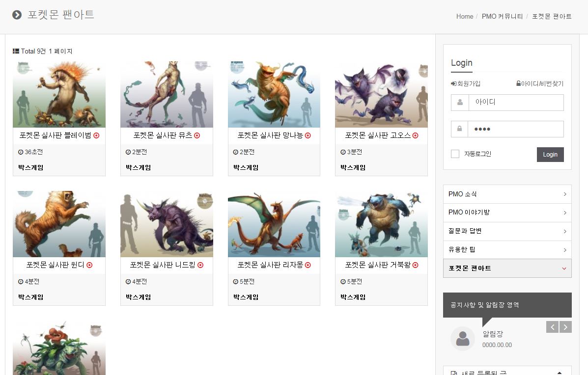The width and height of the screenshot is (588, 375).
Task: Click the document icon beside 새로 등록된 글
Action: (x=454, y=373)
